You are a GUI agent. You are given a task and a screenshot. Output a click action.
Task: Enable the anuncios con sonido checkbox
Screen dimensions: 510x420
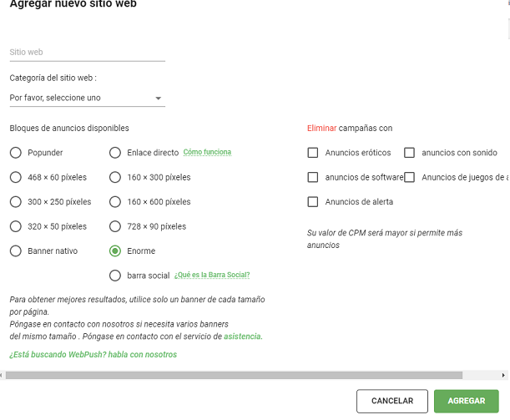pyautogui.click(x=409, y=153)
